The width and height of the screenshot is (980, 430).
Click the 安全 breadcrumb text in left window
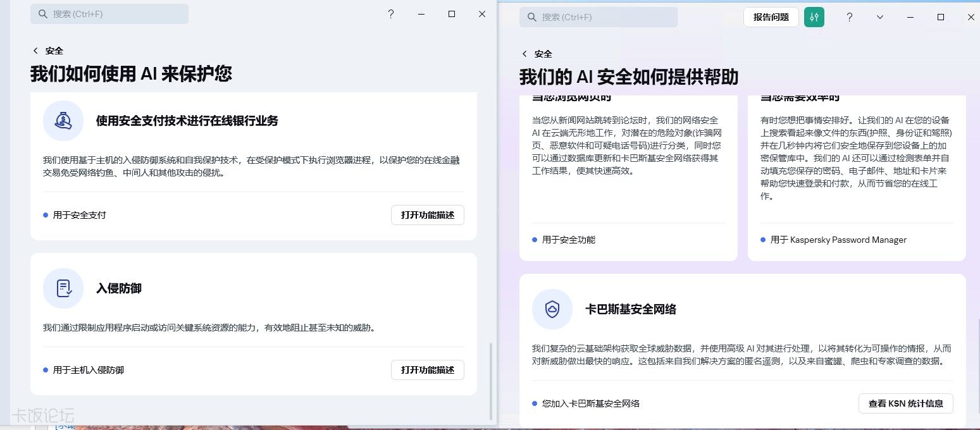coord(54,51)
